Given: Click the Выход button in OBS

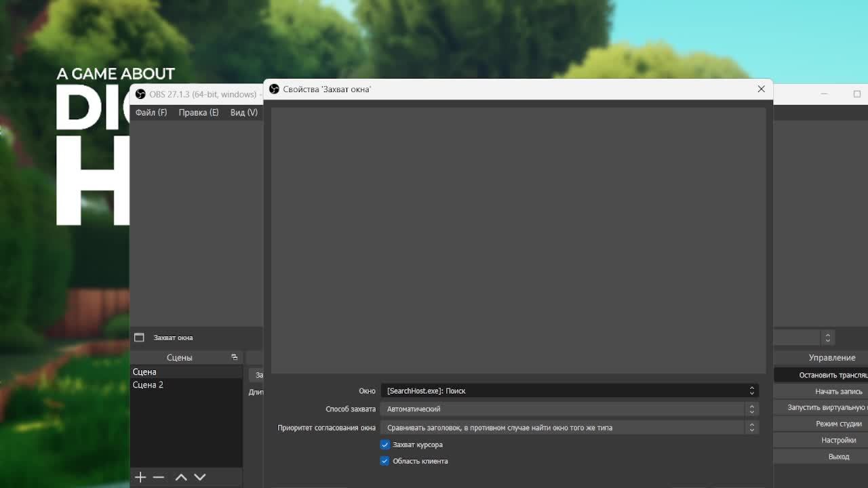Looking at the screenshot, I should pyautogui.click(x=821, y=456).
